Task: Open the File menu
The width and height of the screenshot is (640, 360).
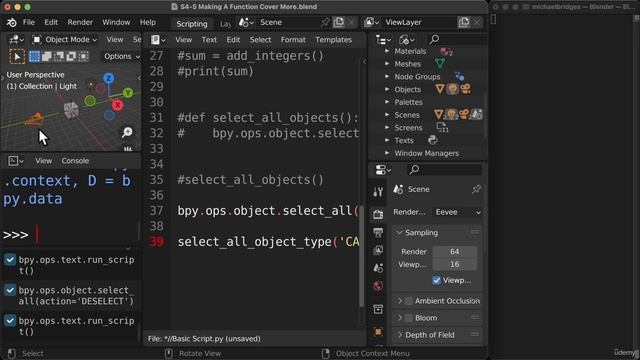Action: 29,22
